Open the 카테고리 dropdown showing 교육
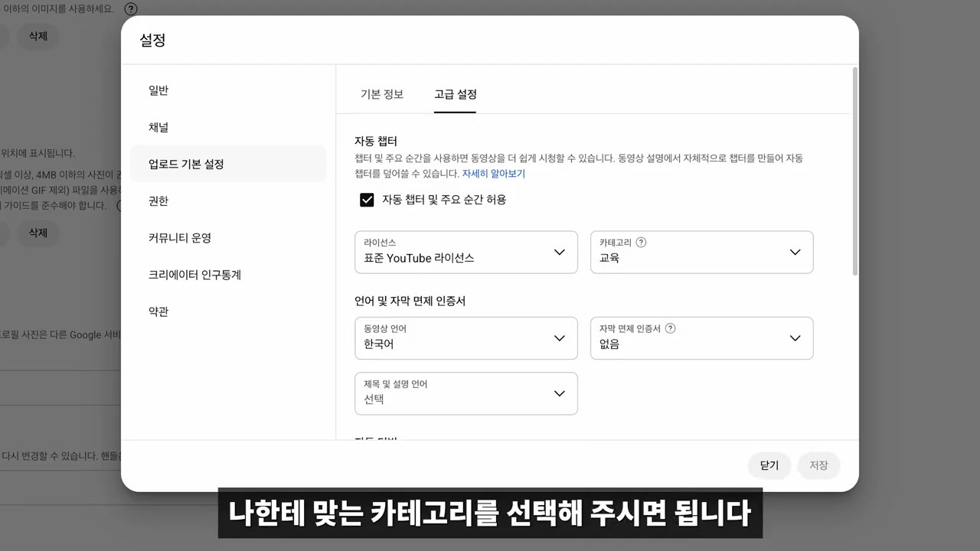The height and width of the screenshot is (551, 980). pyautogui.click(x=702, y=252)
